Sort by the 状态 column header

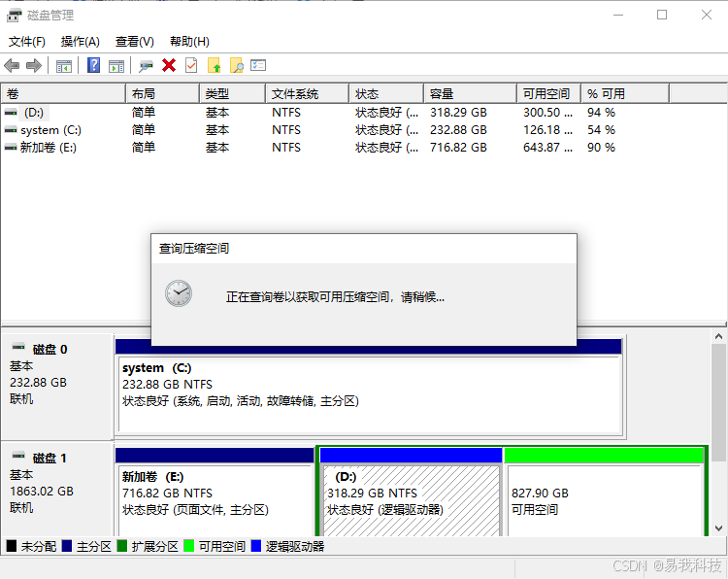coord(386,94)
